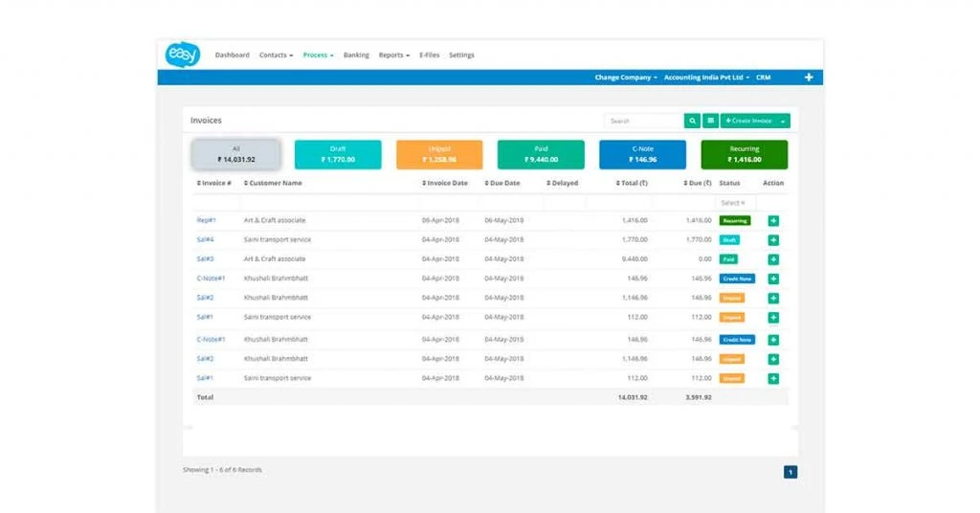Click Saini transport service in Sal#4 row
Image resolution: width=980 pixels, height=513 pixels.
(x=277, y=240)
